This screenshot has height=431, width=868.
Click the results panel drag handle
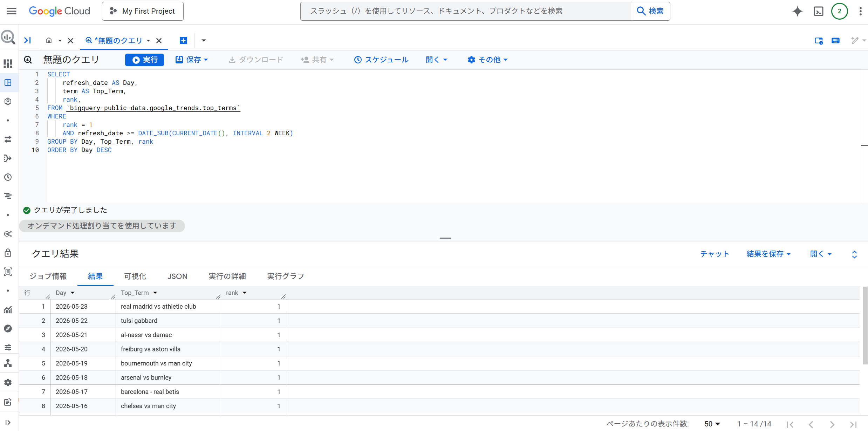tap(445, 238)
